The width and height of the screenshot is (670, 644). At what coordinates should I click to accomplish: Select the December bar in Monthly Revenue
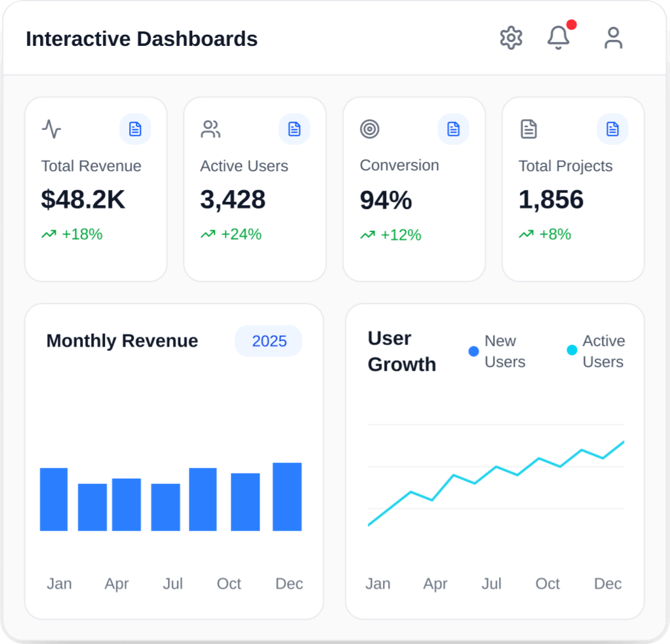pyautogui.click(x=287, y=496)
